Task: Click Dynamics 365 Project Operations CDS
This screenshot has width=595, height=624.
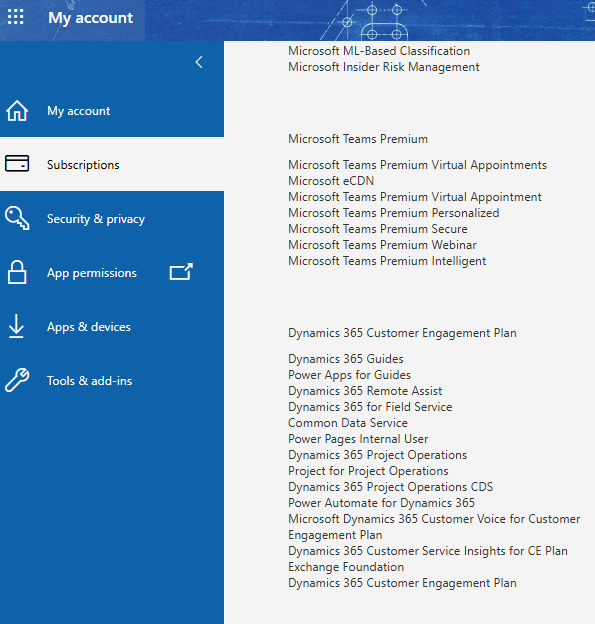Action: (x=390, y=487)
